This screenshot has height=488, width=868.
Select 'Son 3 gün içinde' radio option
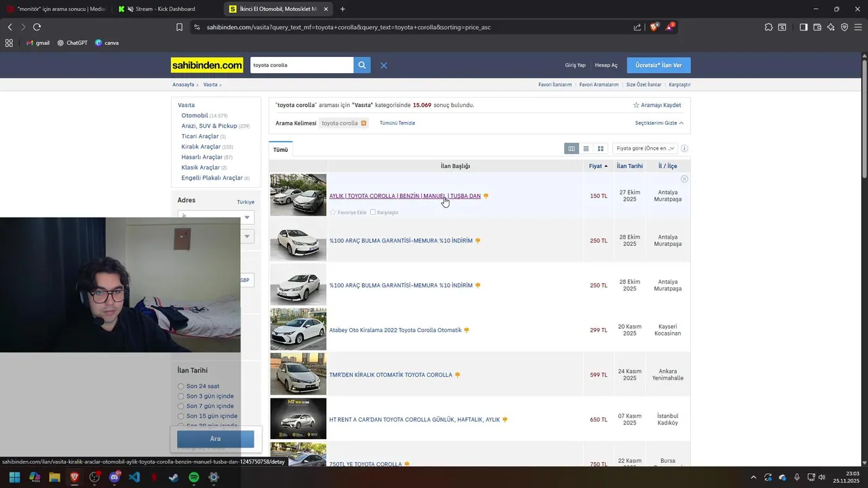pyautogui.click(x=181, y=396)
